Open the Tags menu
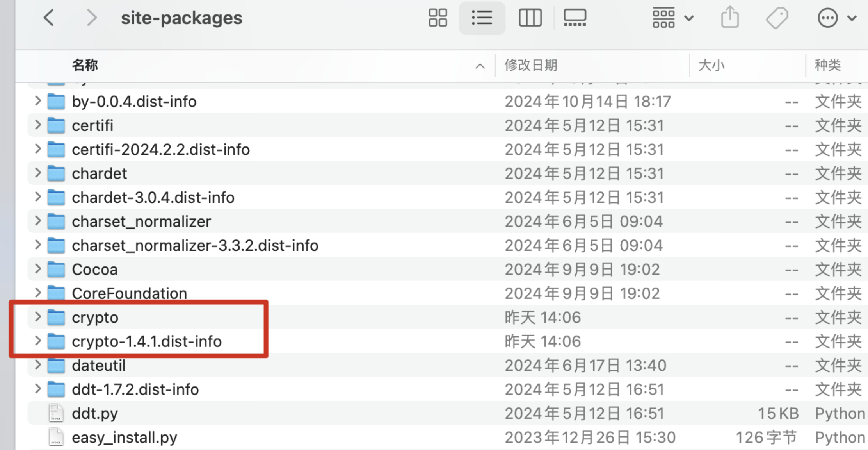The width and height of the screenshot is (868, 450). click(777, 18)
